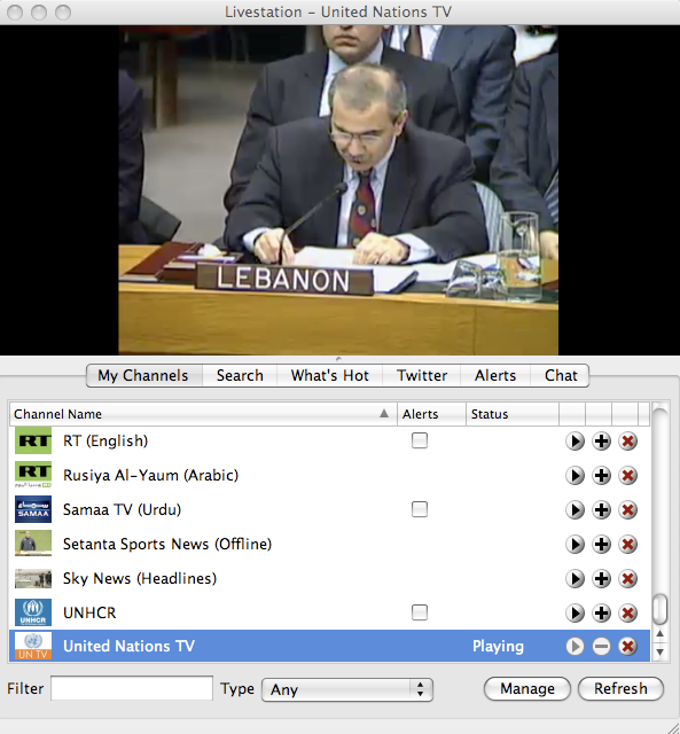680x734 pixels.
Task: Click plus icon for UNHCR
Action: (601, 613)
